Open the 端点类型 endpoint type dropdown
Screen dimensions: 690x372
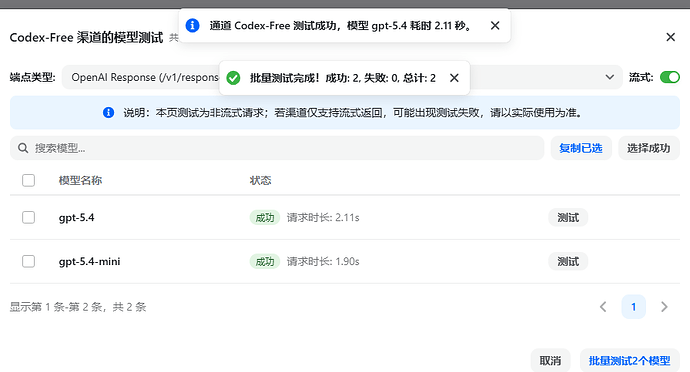[x=342, y=77]
